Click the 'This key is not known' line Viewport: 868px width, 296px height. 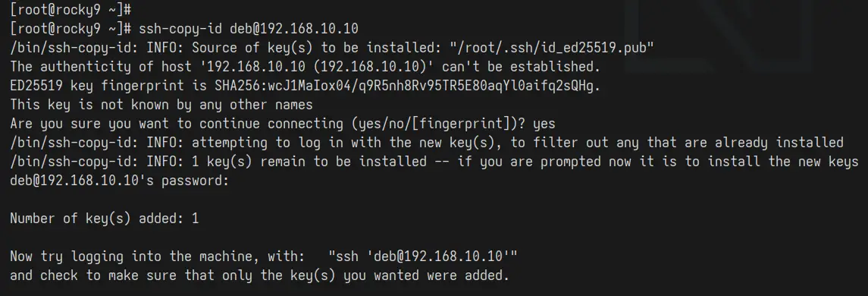click(161, 105)
